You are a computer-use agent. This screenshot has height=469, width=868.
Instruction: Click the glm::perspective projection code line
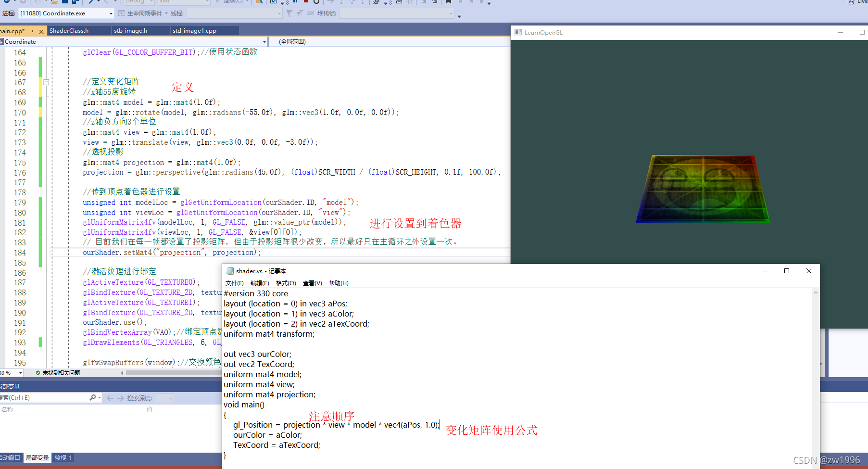coord(291,172)
